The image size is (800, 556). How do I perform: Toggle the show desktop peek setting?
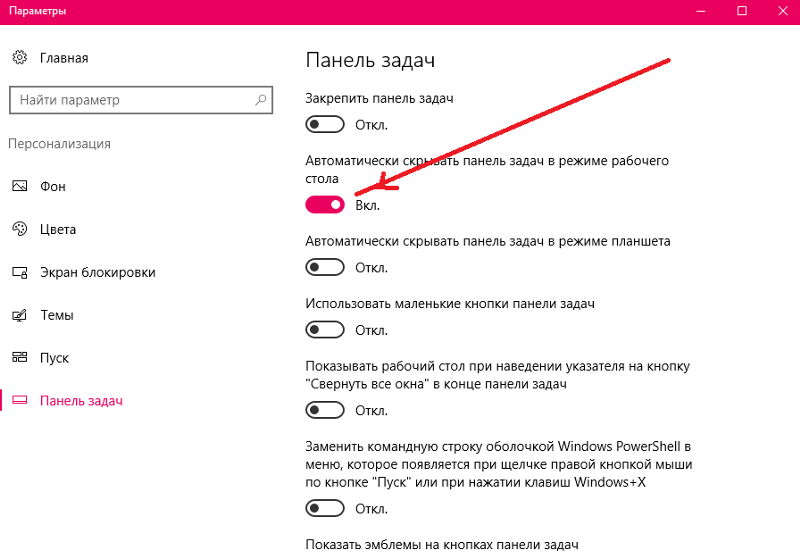click(x=325, y=410)
